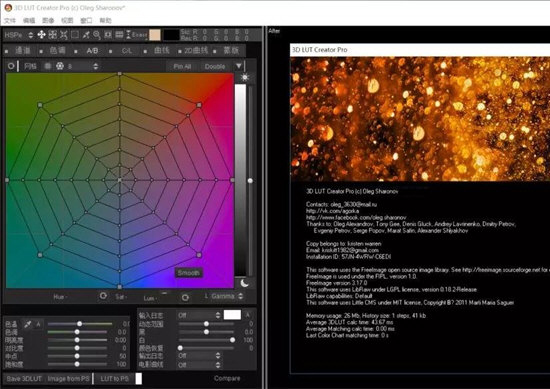550x389 pixels.
Task: Click the Double button
Action: pos(215,66)
